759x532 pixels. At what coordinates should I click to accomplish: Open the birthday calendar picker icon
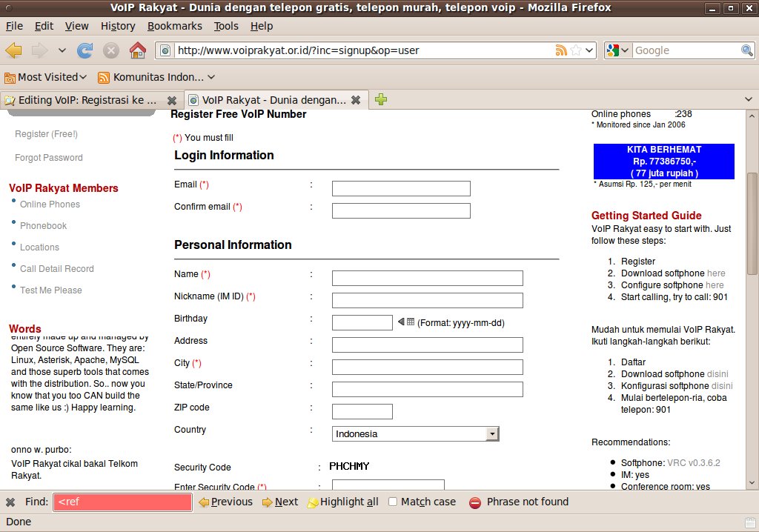(410, 322)
